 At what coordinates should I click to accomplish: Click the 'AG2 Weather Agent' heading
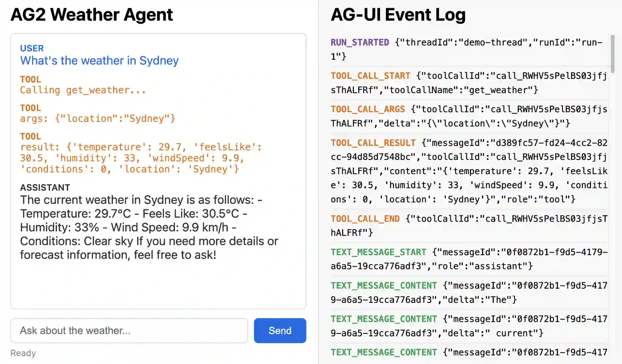pyautogui.click(x=92, y=15)
